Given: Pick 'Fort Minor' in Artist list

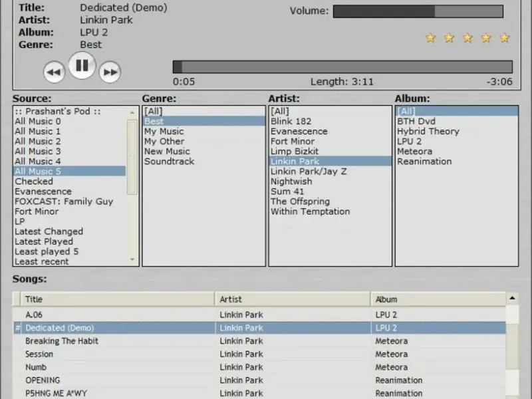Looking at the screenshot, I should point(330,141).
